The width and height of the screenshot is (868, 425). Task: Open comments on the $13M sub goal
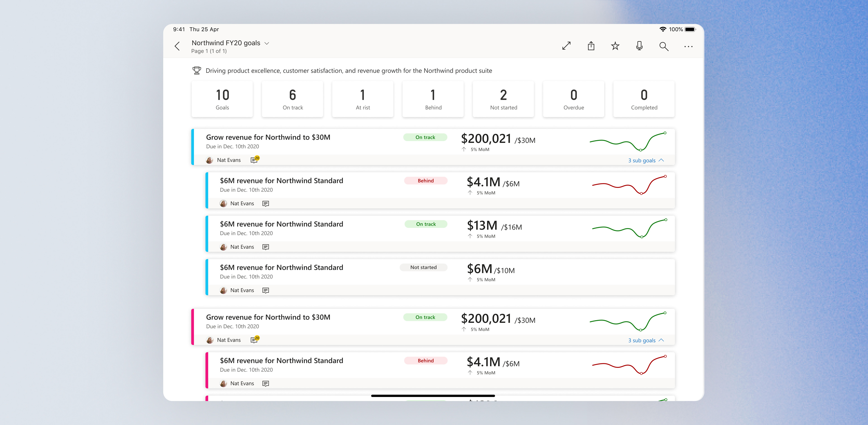pyautogui.click(x=266, y=247)
